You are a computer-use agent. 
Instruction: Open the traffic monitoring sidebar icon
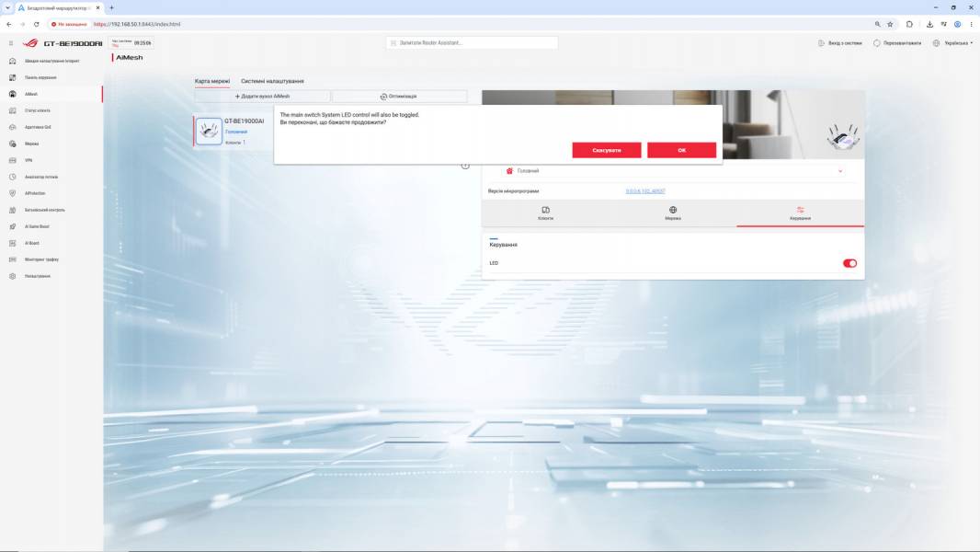[13, 259]
